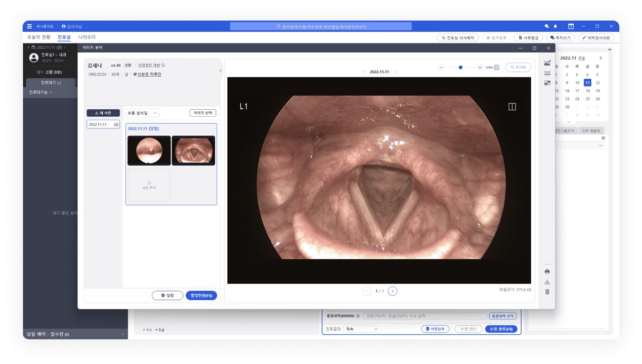Select the 진료대기 (-) tab

point(51,82)
